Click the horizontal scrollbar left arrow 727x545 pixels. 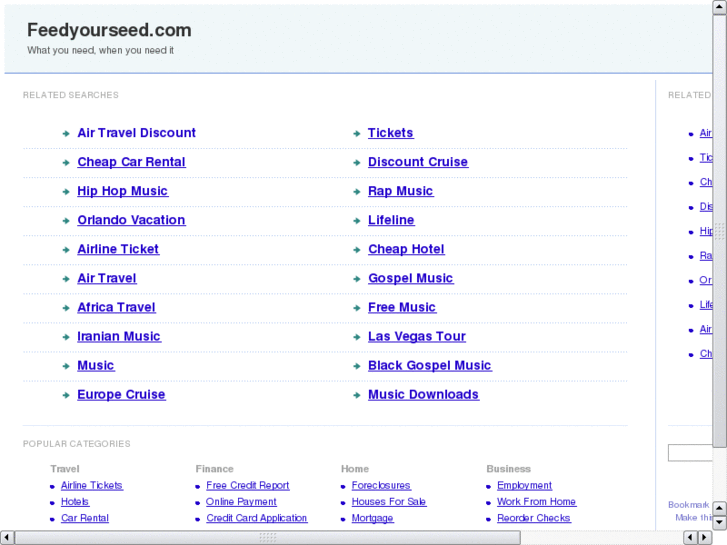click(7, 538)
